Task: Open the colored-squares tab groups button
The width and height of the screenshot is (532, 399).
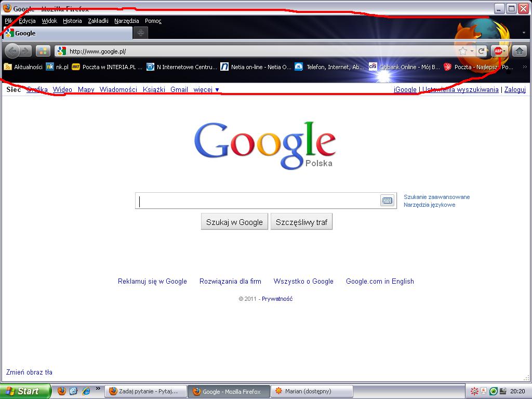Action: pos(43,51)
